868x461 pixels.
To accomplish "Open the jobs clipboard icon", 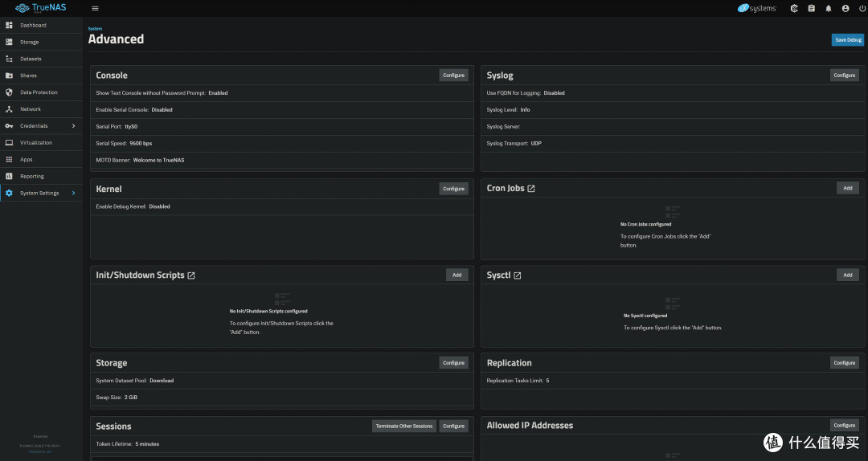I will pos(811,8).
